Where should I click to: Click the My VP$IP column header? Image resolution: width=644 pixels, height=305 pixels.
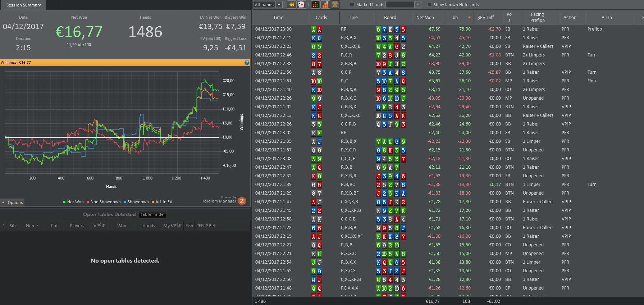pyautogui.click(x=173, y=226)
